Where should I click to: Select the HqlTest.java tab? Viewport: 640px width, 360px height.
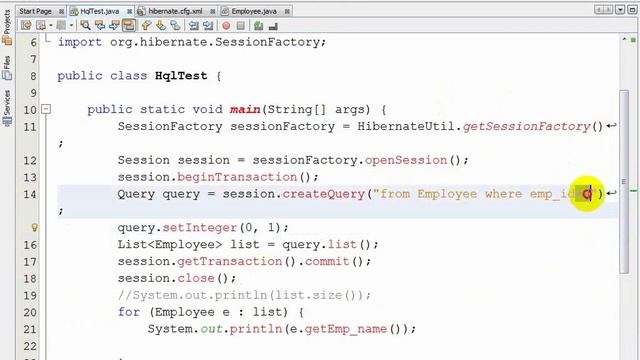100,11
